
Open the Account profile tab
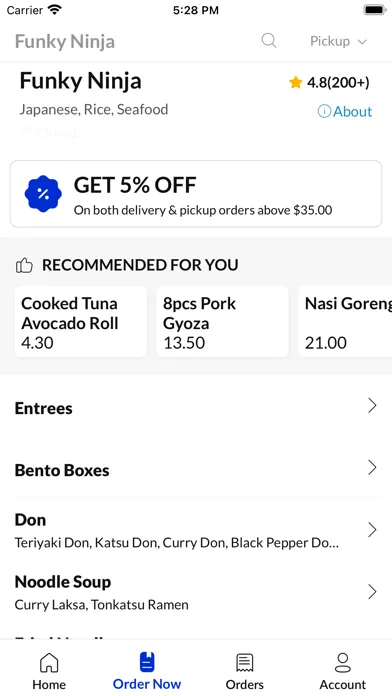[x=343, y=671]
